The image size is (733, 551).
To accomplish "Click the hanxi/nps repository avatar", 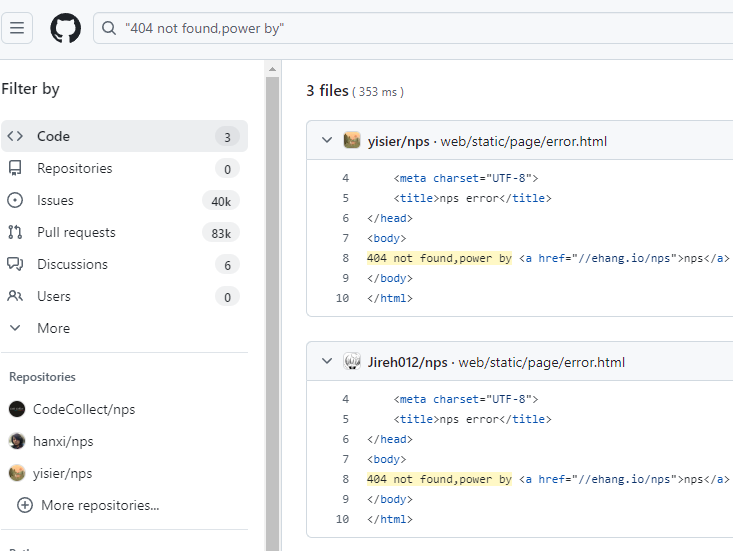I will [17, 441].
